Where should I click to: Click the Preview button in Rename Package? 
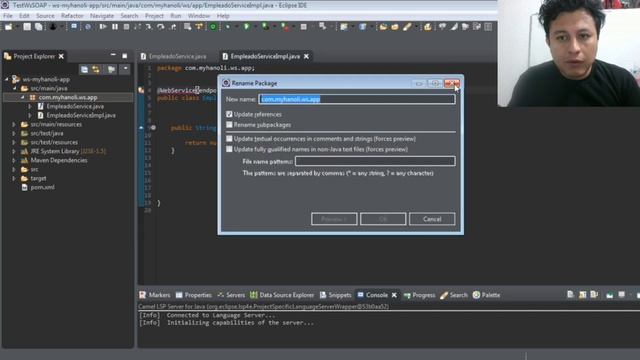point(334,219)
